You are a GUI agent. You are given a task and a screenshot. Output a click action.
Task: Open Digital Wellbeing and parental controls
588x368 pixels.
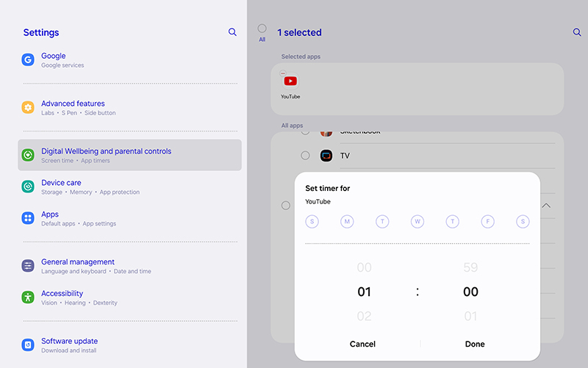(x=129, y=155)
